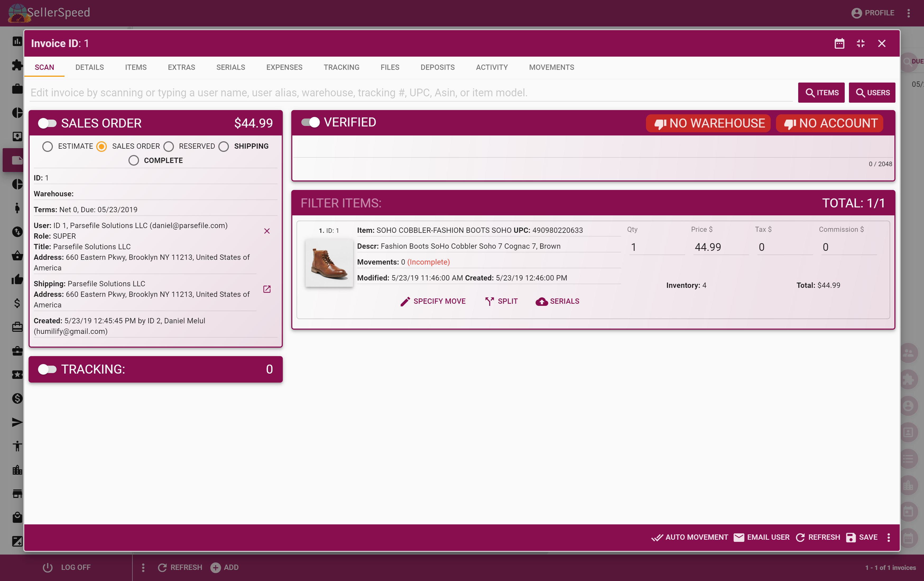Viewport: 924px width, 581px height.
Task: Click the Save button
Action: tap(862, 537)
